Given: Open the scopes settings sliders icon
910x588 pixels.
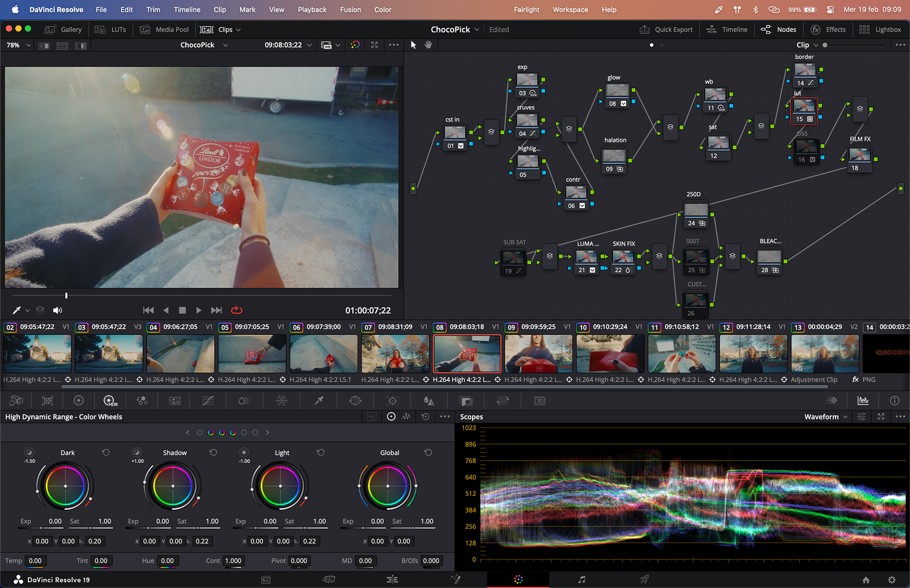Looking at the screenshot, I should point(862,416).
